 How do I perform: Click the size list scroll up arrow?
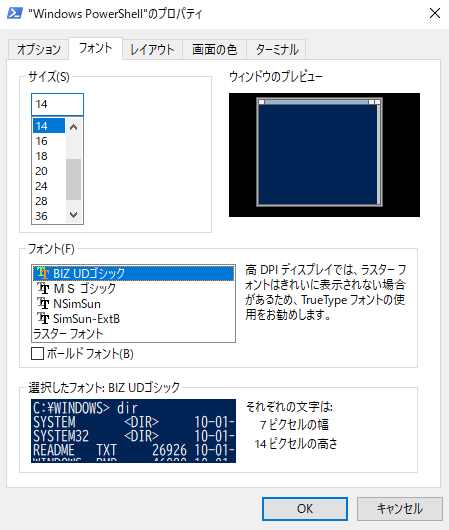click(74, 127)
